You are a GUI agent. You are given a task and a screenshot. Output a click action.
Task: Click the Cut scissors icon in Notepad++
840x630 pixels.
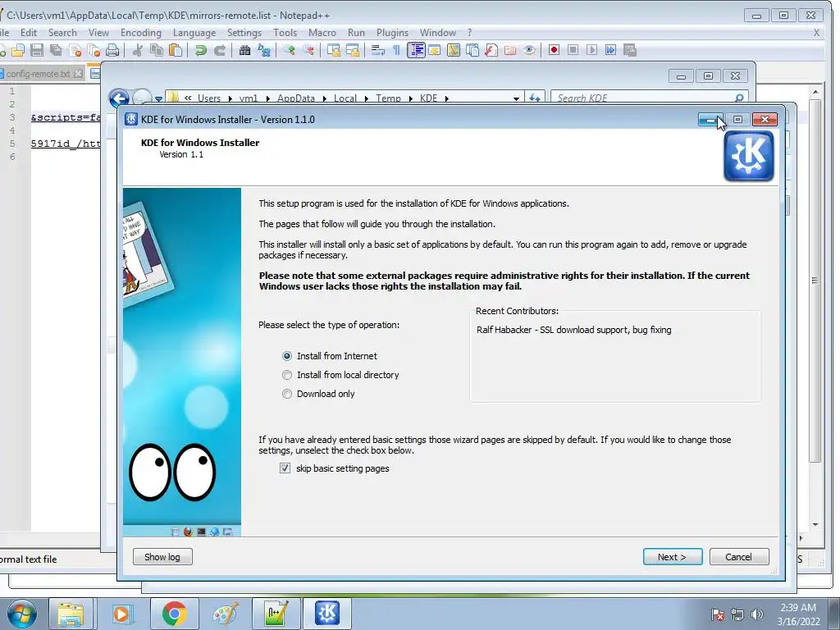pos(138,50)
